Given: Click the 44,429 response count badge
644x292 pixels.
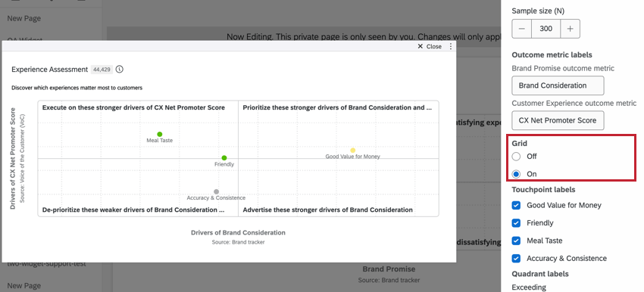Looking at the screenshot, I should coord(102,70).
